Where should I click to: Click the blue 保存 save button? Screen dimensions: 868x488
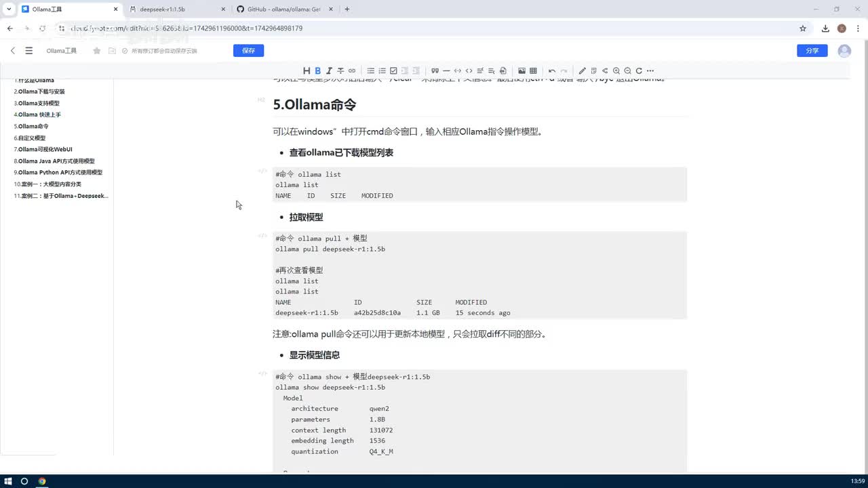pos(248,51)
